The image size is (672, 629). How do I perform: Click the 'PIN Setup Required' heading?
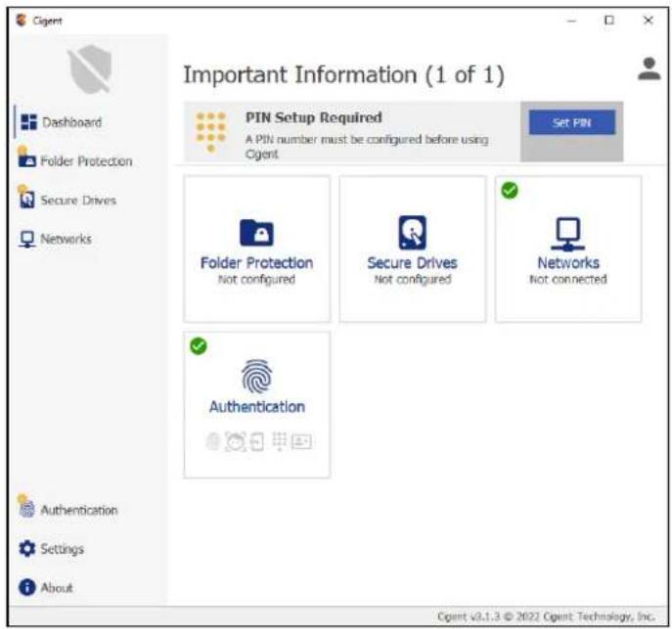coord(313,117)
